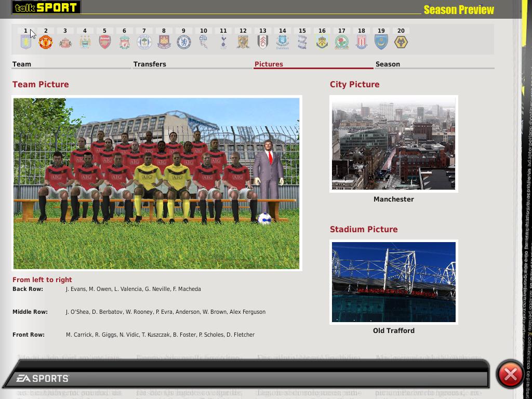Click the Fulham crest at position 13

tap(262, 42)
